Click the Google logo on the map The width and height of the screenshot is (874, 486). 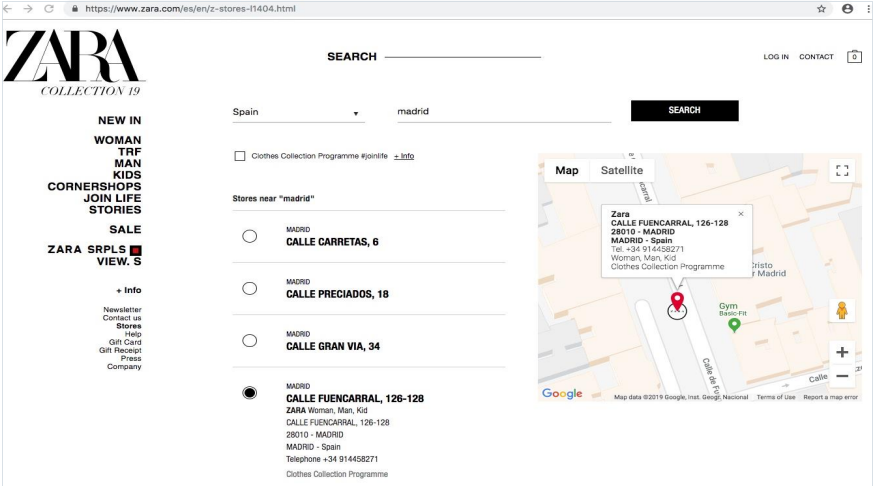pyautogui.click(x=562, y=393)
